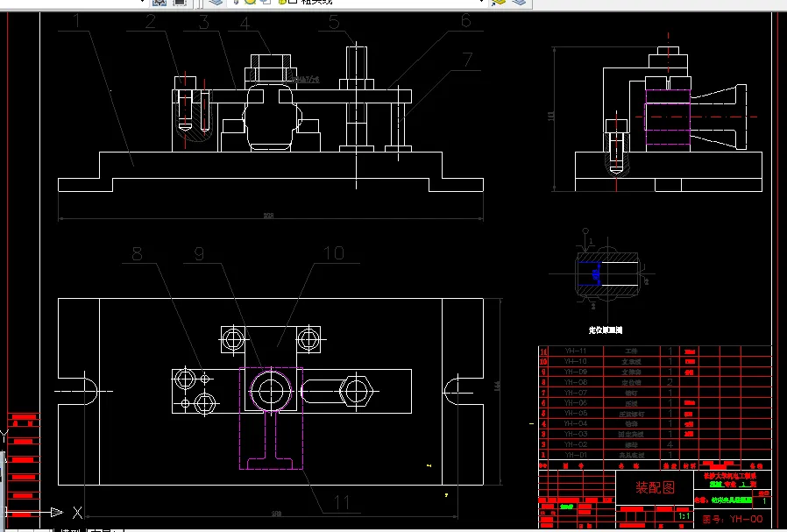Select callout label 4 in the front view

[x=245, y=23]
